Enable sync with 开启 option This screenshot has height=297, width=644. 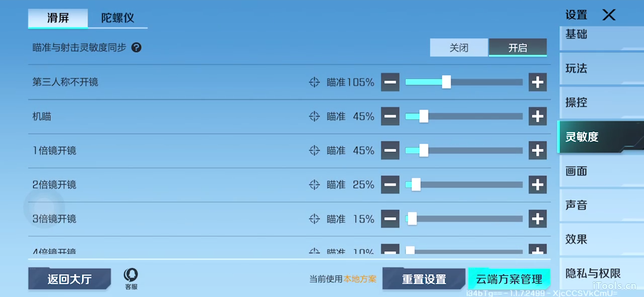click(518, 48)
